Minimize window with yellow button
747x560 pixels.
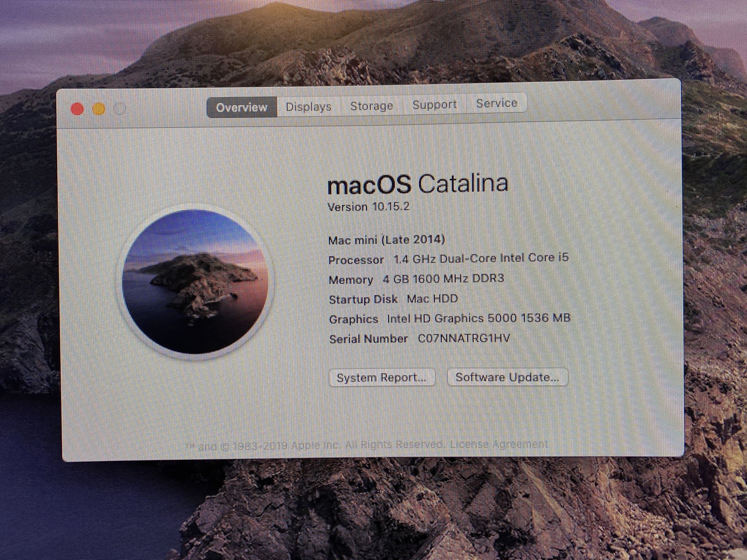[99, 109]
